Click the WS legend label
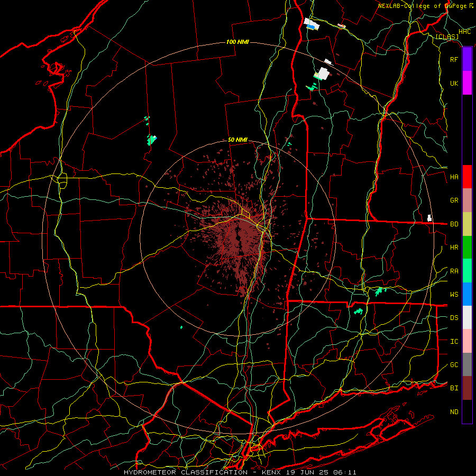The height and width of the screenshot is (476, 476). pyautogui.click(x=454, y=294)
